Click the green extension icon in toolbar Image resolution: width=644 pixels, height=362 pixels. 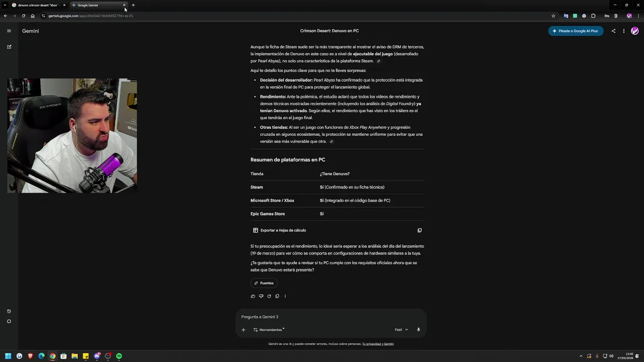575,16
